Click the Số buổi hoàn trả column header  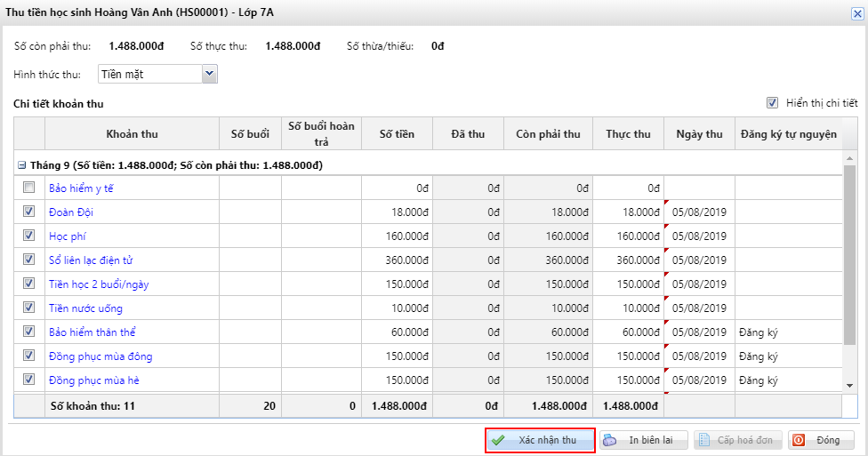click(x=321, y=133)
